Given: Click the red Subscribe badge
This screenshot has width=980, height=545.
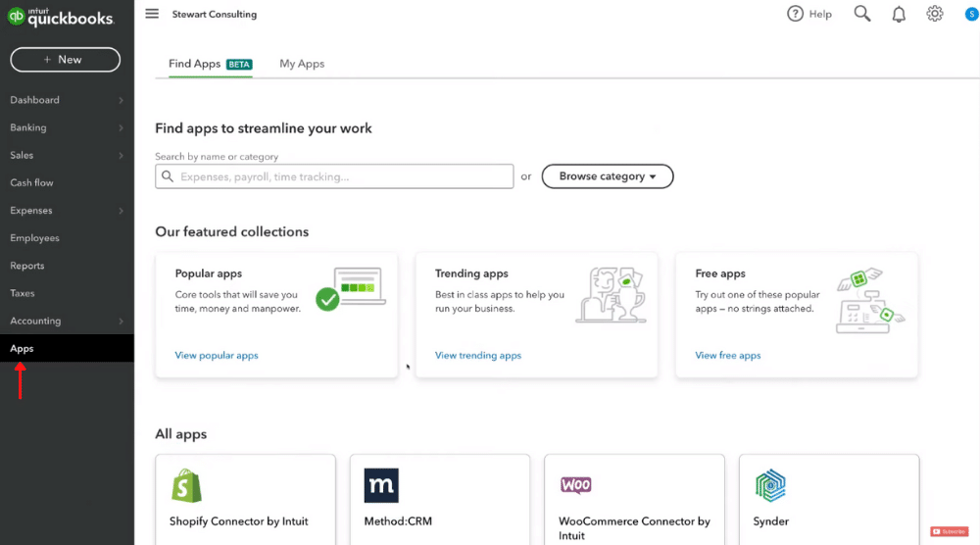Looking at the screenshot, I should click(949, 531).
